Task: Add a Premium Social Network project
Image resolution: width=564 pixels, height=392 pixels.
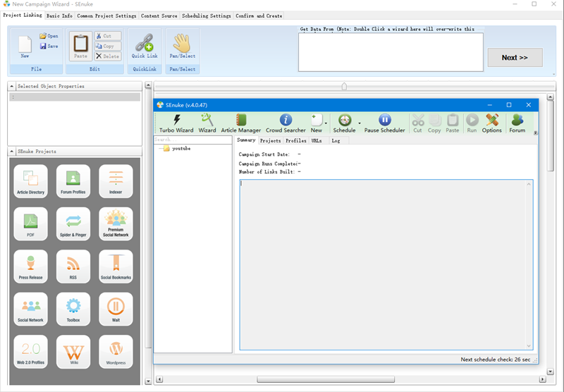Action: coord(116,223)
